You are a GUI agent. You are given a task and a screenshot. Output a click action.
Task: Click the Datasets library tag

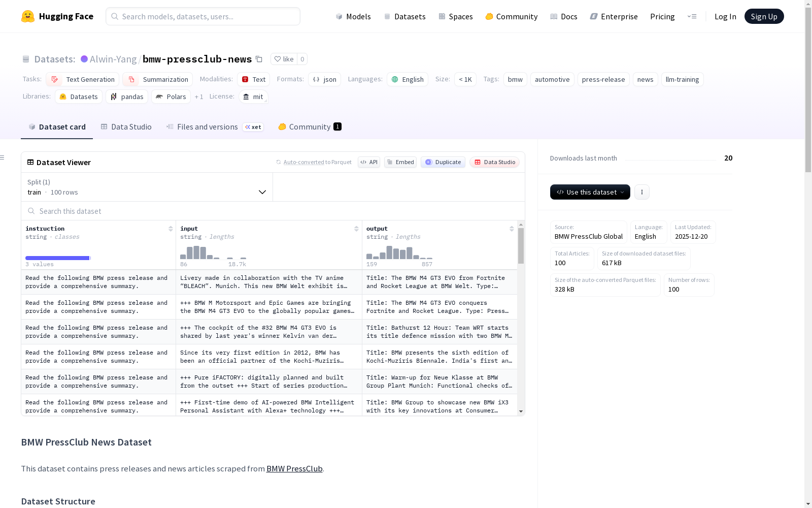pos(79,97)
